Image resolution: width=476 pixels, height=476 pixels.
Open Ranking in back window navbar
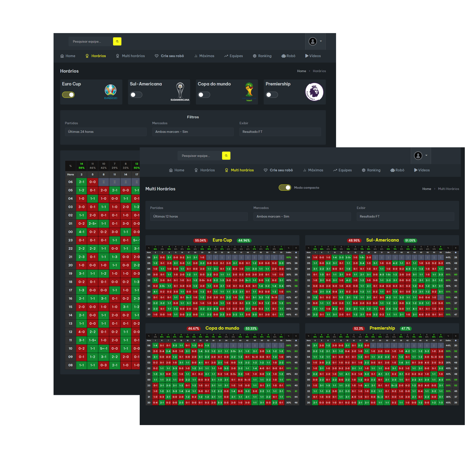(262, 56)
